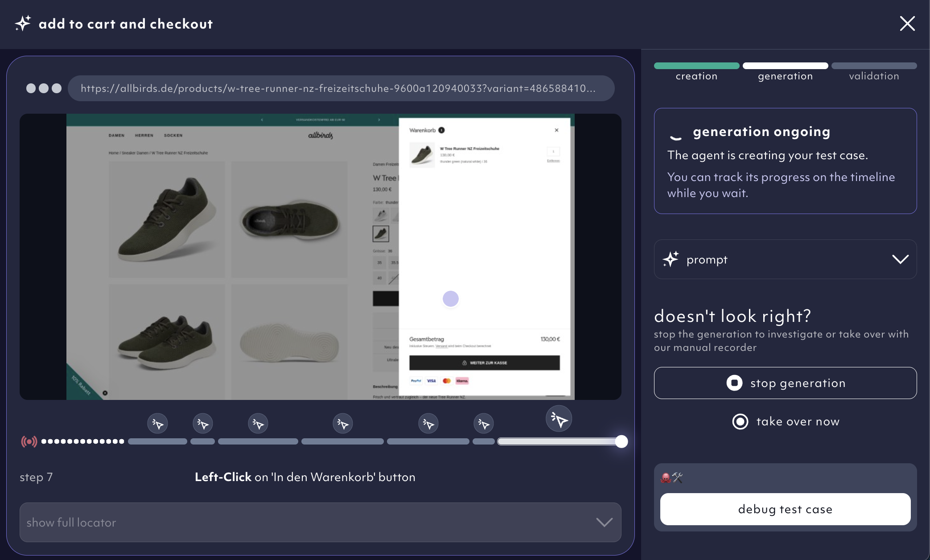Click the sparkle icon on the prompt panel
930x560 pixels.
(x=670, y=259)
